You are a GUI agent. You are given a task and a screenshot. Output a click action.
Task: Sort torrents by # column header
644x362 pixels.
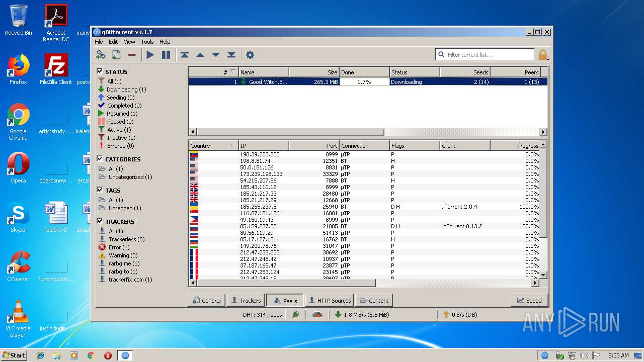(213, 72)
